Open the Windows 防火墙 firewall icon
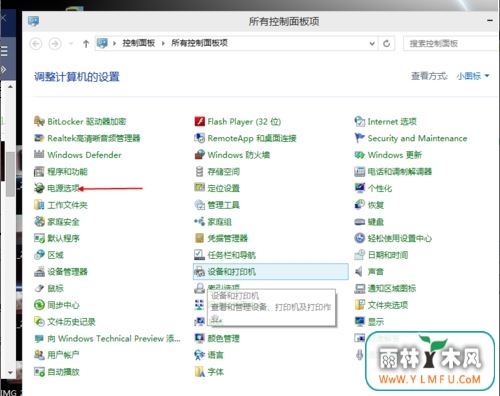Screen dimensions: 500x396 pos(199,155)
